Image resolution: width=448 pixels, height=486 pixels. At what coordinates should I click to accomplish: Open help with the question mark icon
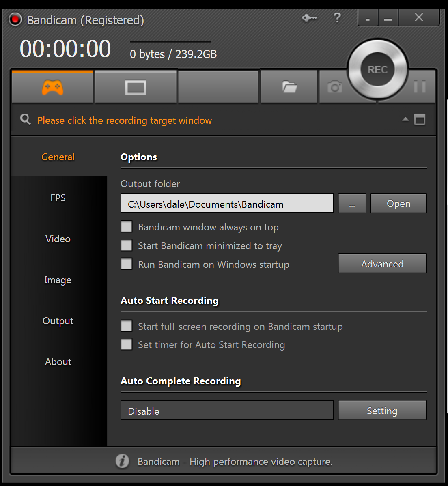[x=337, y=18]
